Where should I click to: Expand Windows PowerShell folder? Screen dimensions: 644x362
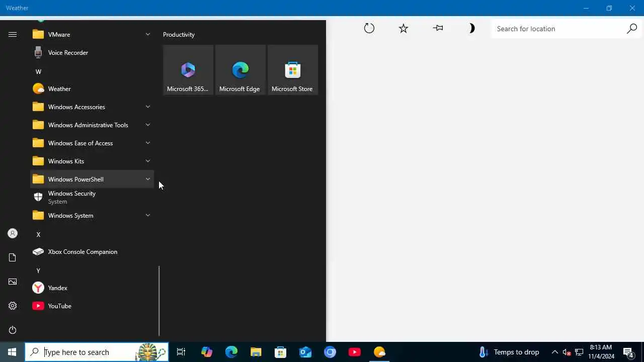(x=92, y=179)
